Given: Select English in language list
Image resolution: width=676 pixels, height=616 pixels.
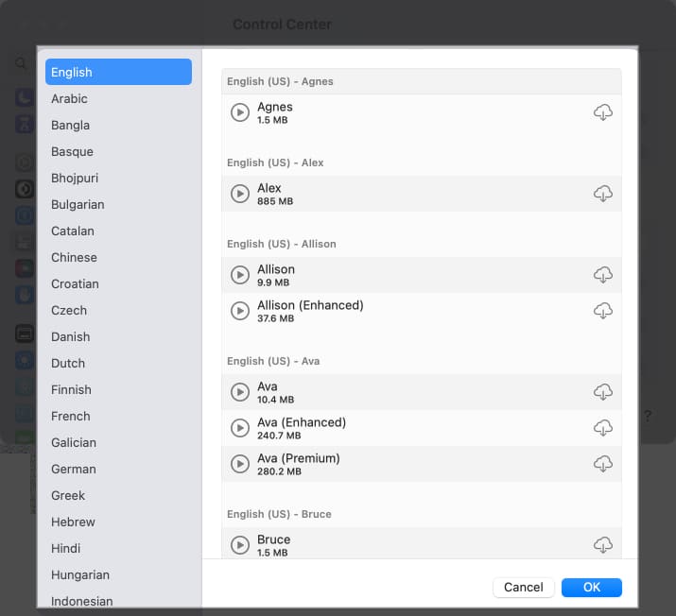Looking at the screenshot, I should (x=118, y=72).
